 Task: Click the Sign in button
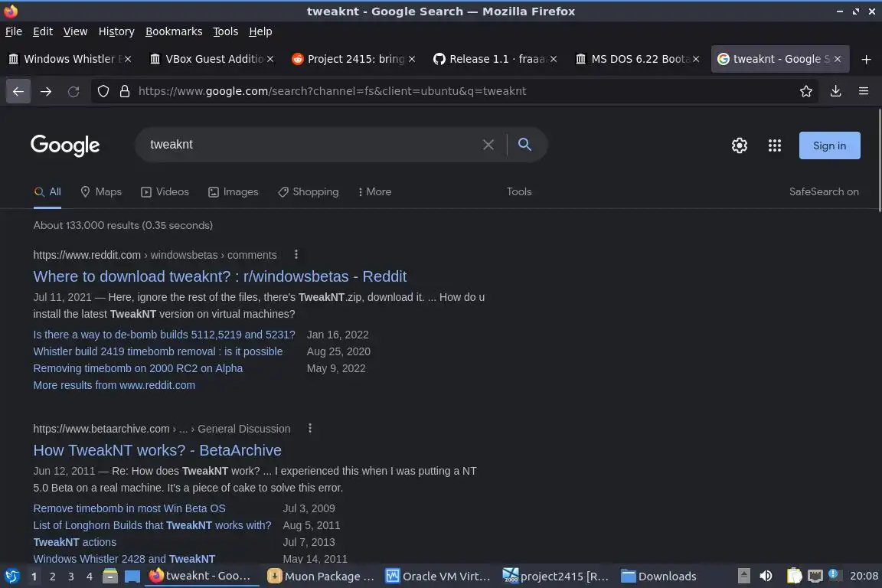click(829, 145)
